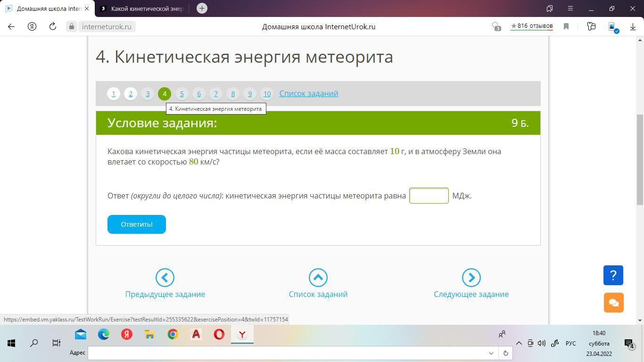The width and height of the screenshot is (644, 362).
Task: Click the answer input field before МДж
Action: (x=429, y=196)
